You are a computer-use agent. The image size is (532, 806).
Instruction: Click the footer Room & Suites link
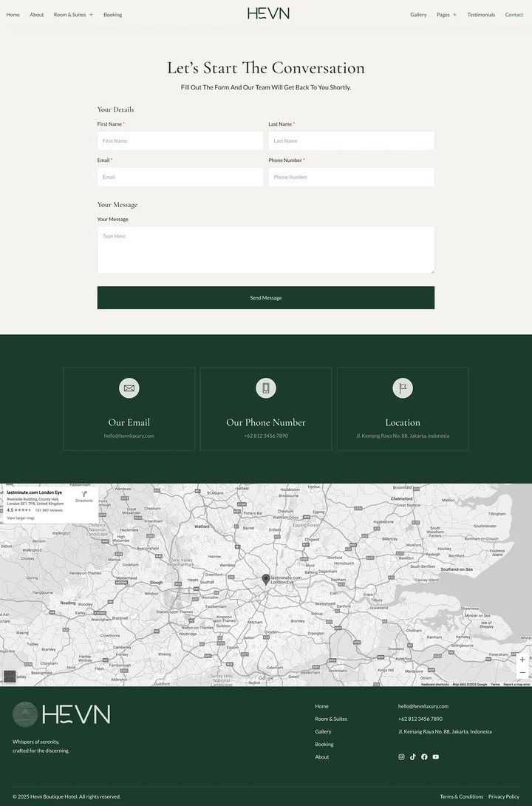click(331, 719)
